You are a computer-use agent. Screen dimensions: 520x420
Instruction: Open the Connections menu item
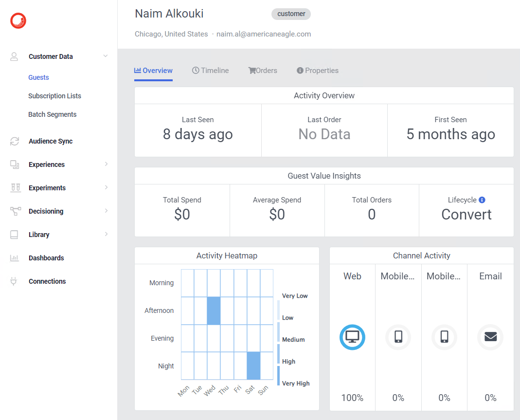47,281
